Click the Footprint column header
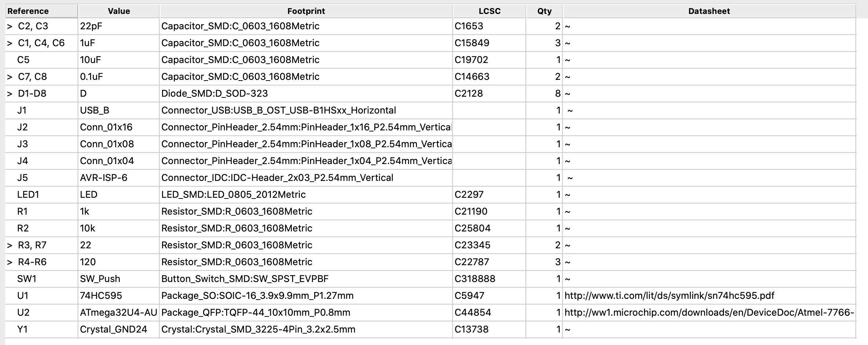The width and height of the screenshot is (868, 345). 306,11
